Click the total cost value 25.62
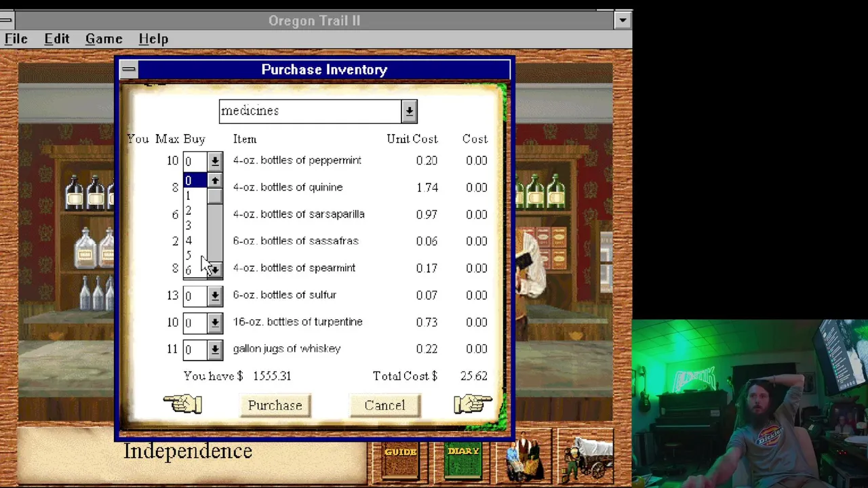 point(473,375)
